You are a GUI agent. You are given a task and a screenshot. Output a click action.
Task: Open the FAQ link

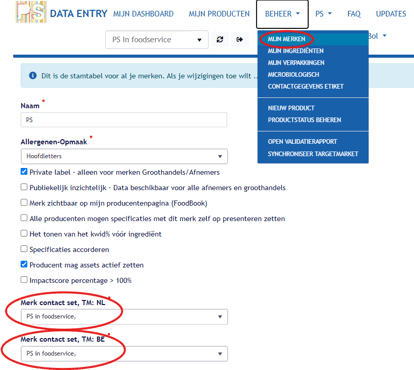click(354, 14)
